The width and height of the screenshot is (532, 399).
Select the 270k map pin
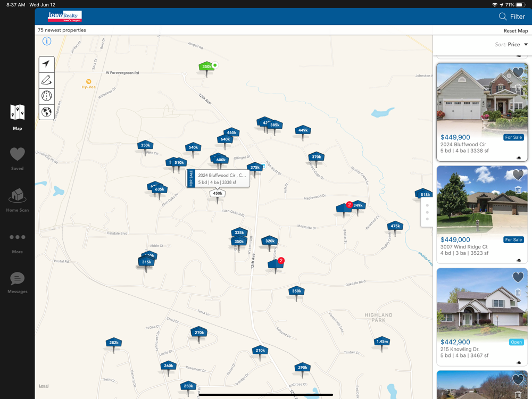coord(199,332)
